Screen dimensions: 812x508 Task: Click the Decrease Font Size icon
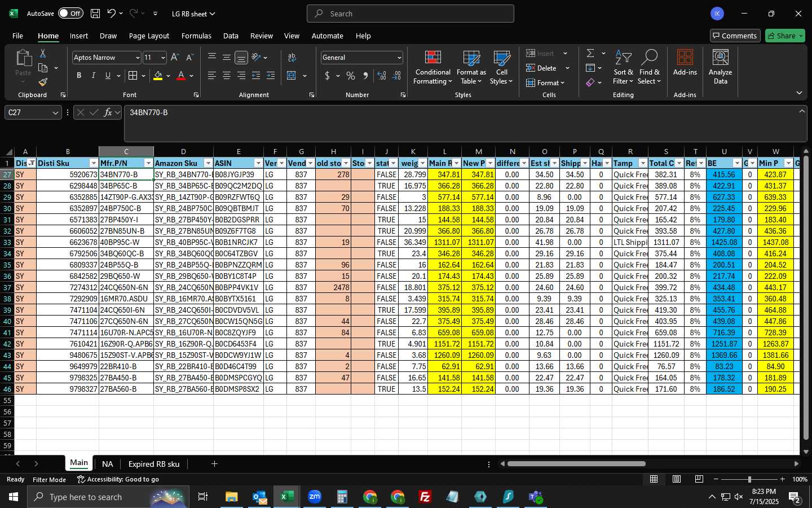(189, 58)
